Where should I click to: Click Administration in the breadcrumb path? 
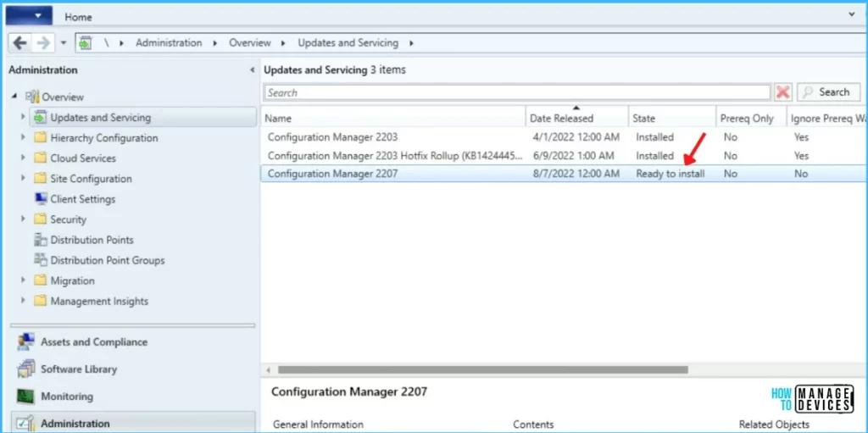[x=169, y=42]
